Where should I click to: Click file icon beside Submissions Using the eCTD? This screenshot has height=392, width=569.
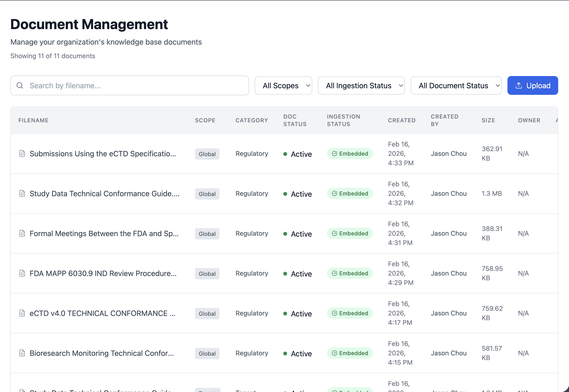click(22, 154)
